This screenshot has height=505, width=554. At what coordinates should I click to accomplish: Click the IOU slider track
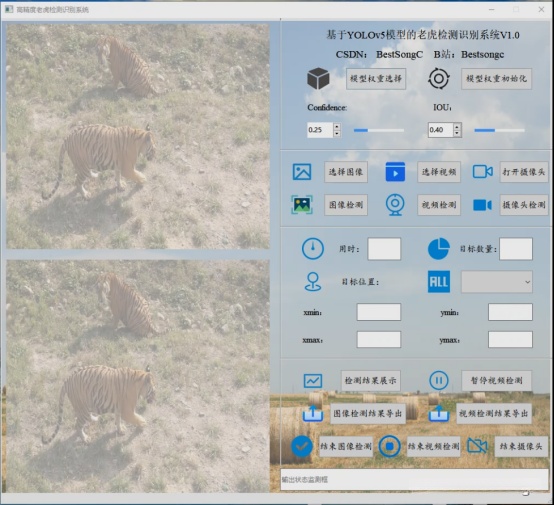point(499,130)
